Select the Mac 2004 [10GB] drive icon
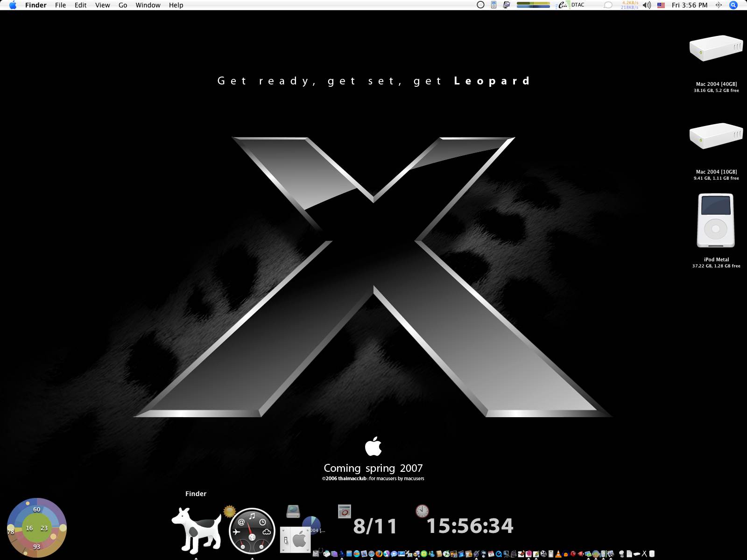Viewport: 747px width, 560px height. coord(716,136)
